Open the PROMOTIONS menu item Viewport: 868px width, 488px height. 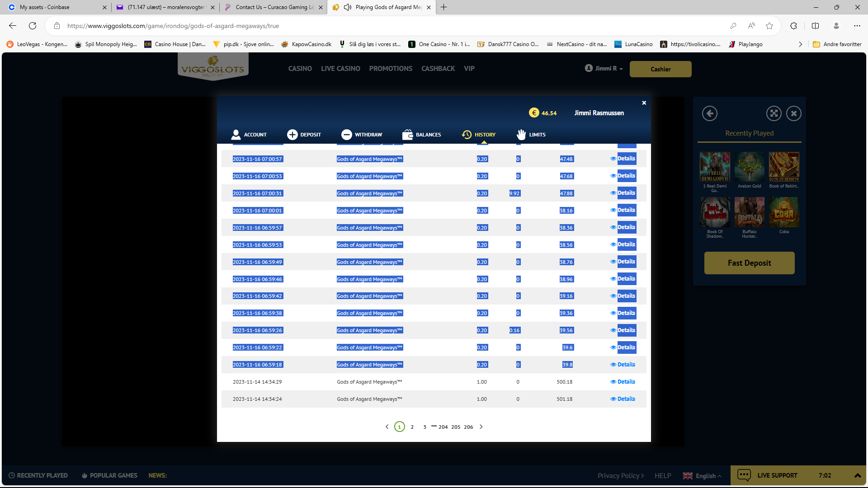coord(391,69)
